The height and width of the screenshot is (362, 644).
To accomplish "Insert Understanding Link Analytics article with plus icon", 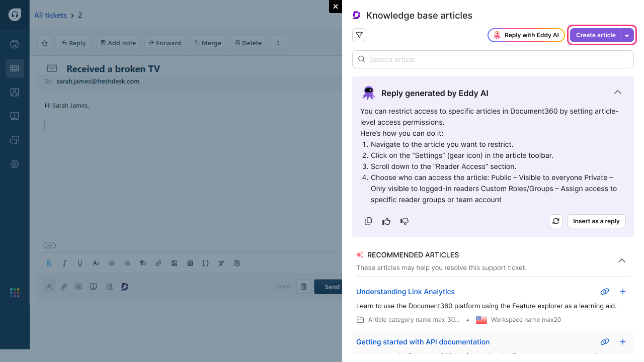I will pyautogui.click(x=622, y=292).
